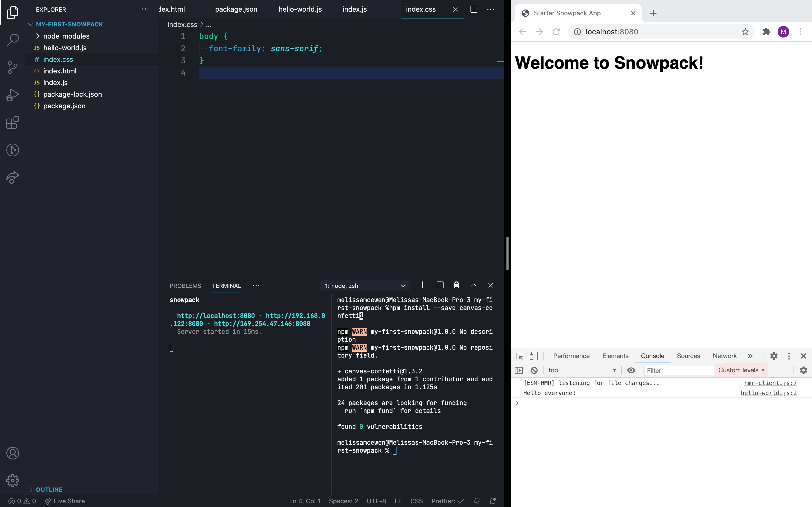Enable the eye icon filter in DevTools
The width and height of the screenshot is (812, 507).
(x=631, y=370)
